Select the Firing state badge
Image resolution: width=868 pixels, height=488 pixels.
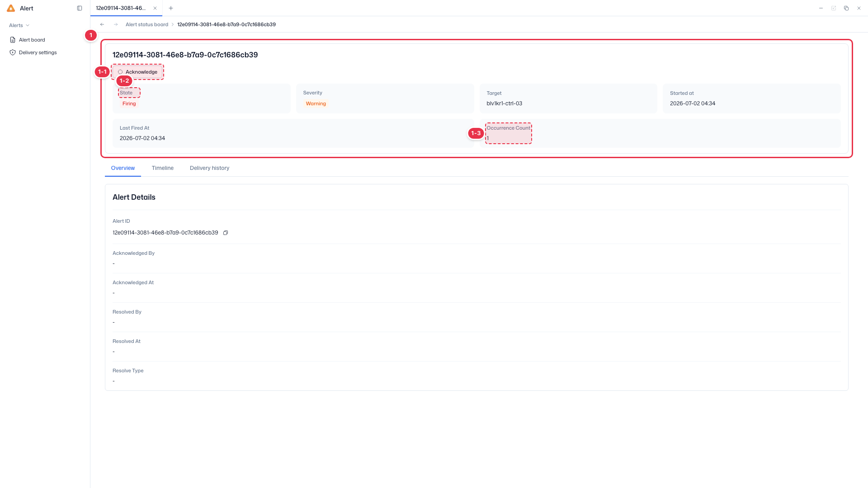(129, 103)
